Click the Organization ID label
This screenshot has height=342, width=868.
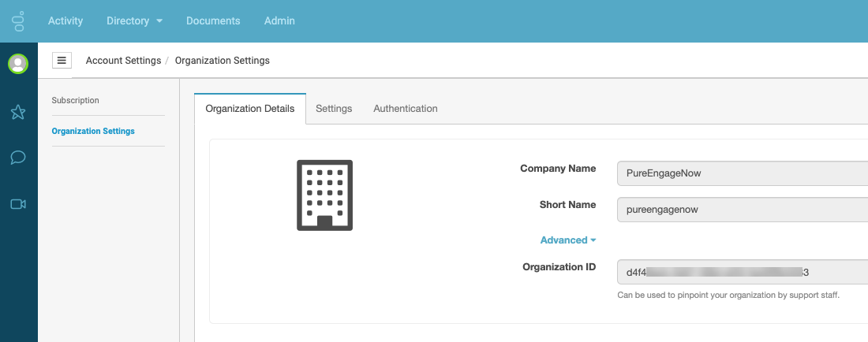click(x=559, y=267)
